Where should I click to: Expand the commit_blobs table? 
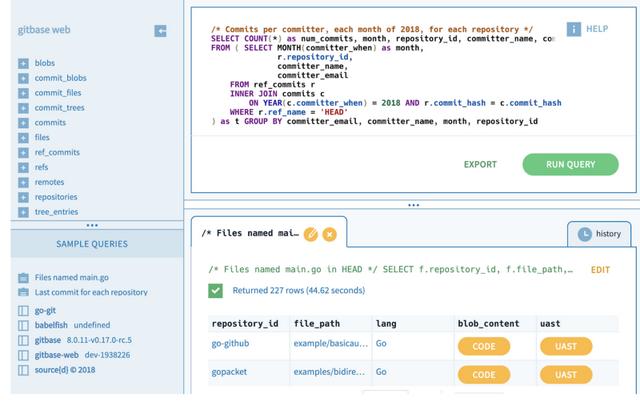coord(23,78)
